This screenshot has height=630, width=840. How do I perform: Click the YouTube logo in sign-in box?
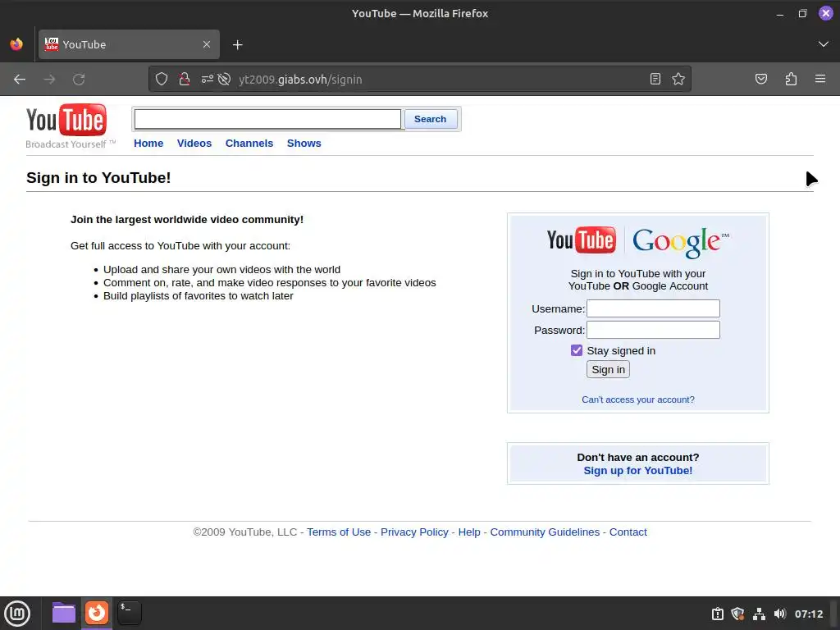click(582, 240)
